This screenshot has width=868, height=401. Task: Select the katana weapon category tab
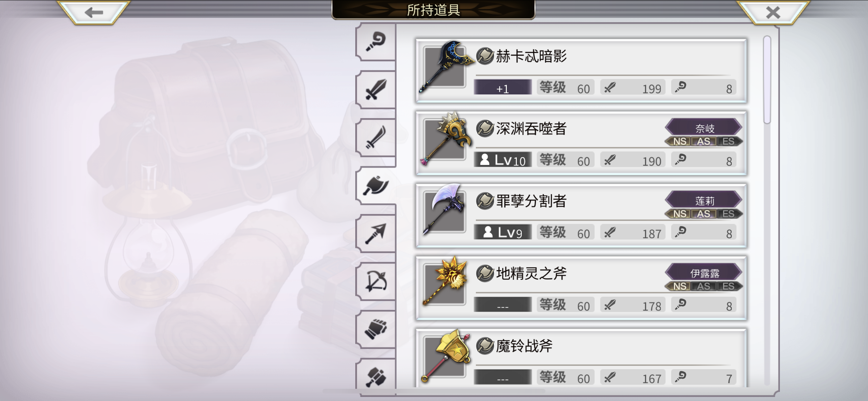[376, 137]
